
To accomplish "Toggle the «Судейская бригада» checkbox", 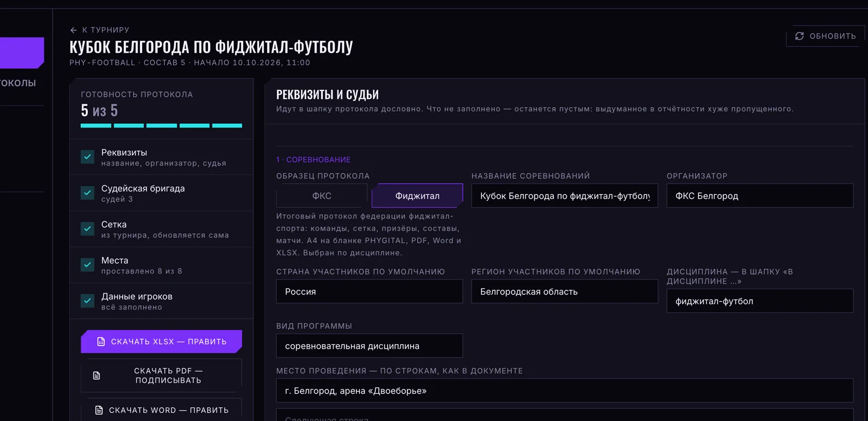I will click(x=87, y=193).
